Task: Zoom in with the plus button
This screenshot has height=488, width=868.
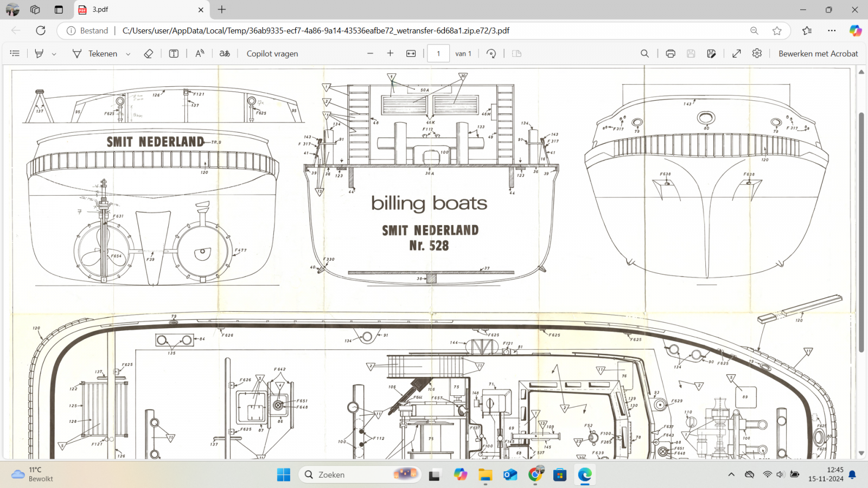Action: (390, 53)
